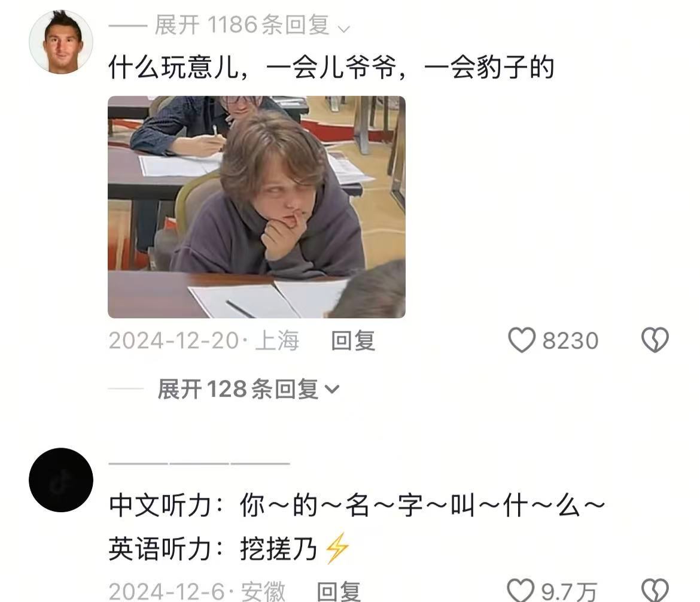Click chevron next to 展开 128 条回复
This screenshot has height=602, width=700.
(x=332, y=390)
